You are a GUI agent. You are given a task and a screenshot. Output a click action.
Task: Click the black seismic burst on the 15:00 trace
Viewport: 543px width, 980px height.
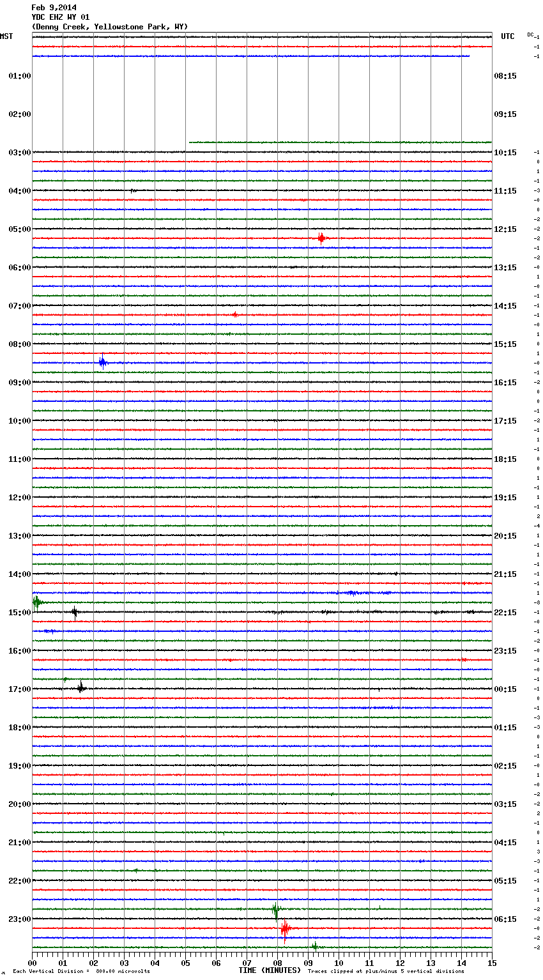pos(75,612)
